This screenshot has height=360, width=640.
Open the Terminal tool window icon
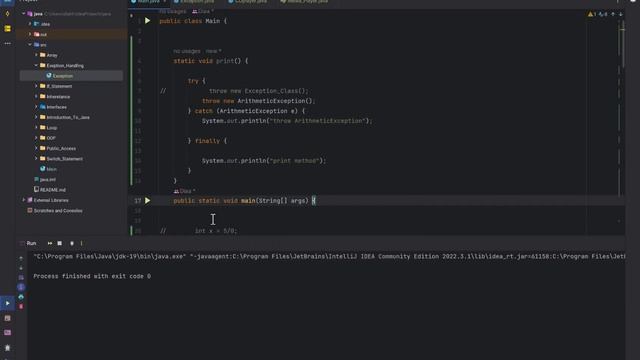[7, 318]
